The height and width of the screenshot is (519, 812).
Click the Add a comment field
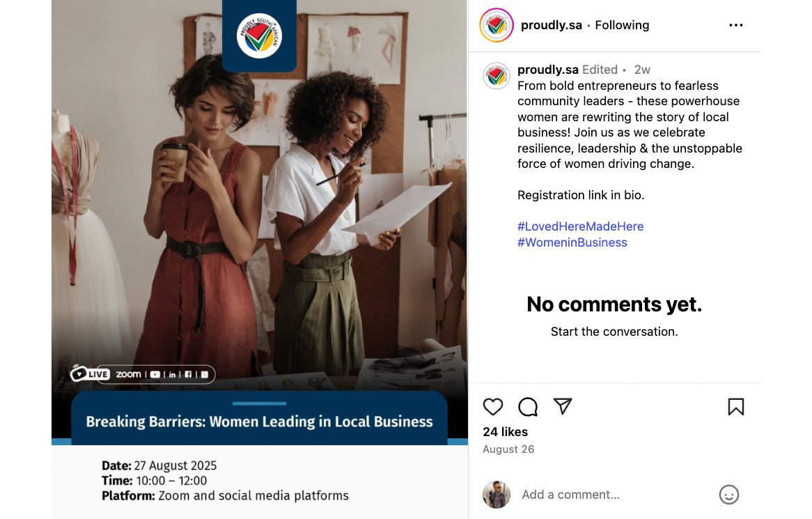tap(613, 495)
